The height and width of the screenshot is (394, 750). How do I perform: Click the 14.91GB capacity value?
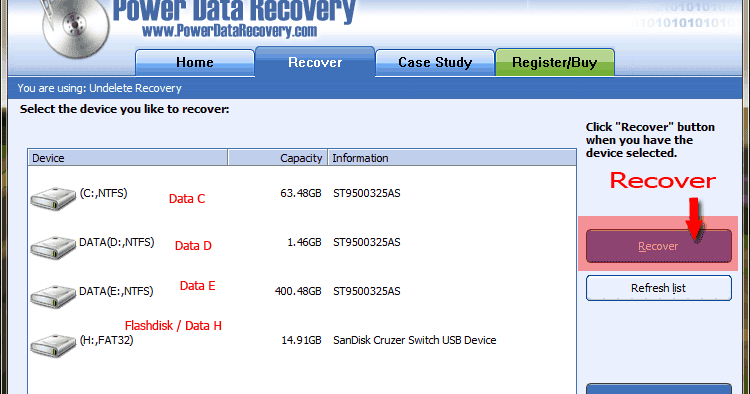click(x=301, y=340)
